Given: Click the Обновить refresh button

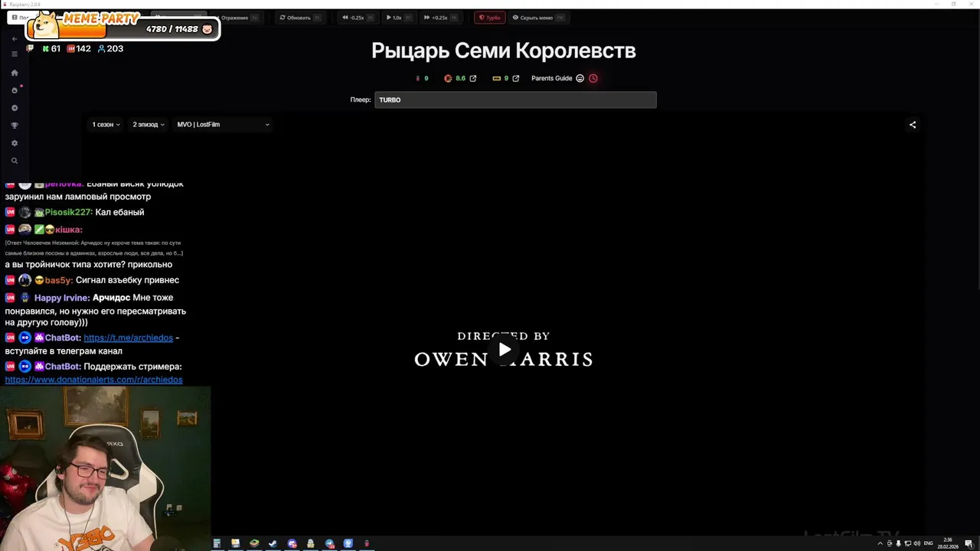Looking at the screenshot, I should 300,17.
